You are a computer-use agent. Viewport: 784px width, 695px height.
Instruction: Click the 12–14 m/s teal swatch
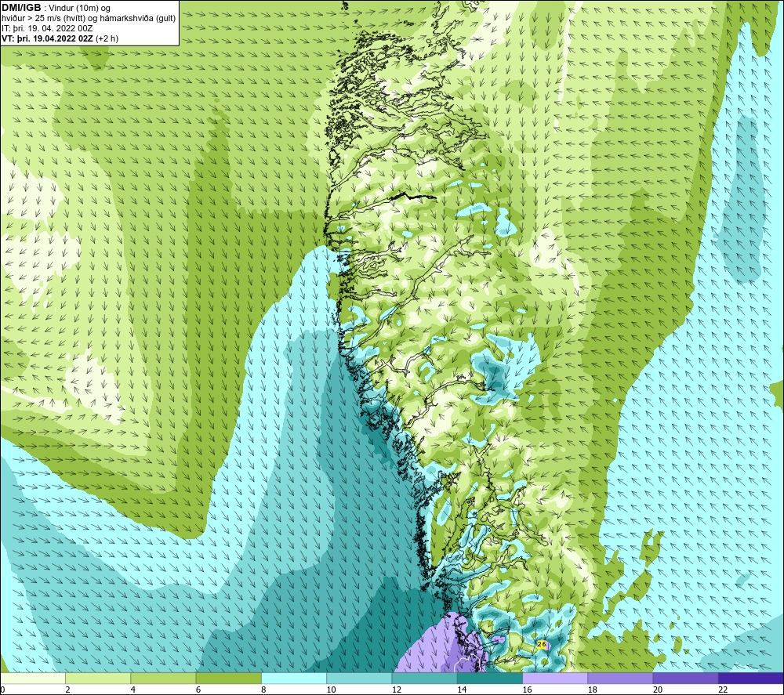tap(424, 678)
